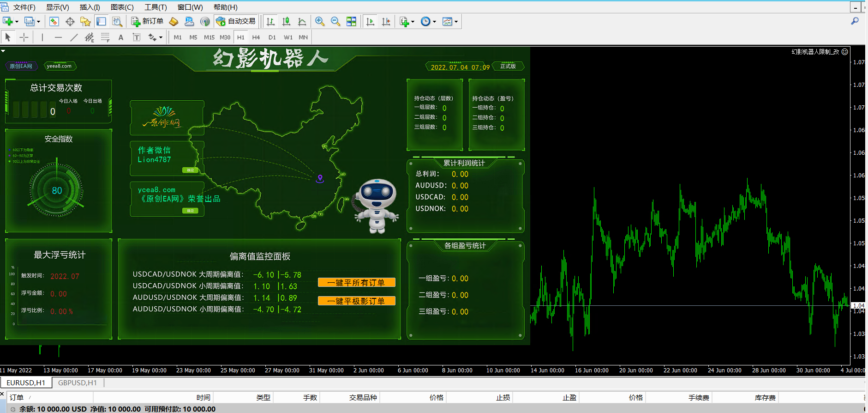Open the 插入(I) menu
868x413 pixels.
[x=90, y=7]
